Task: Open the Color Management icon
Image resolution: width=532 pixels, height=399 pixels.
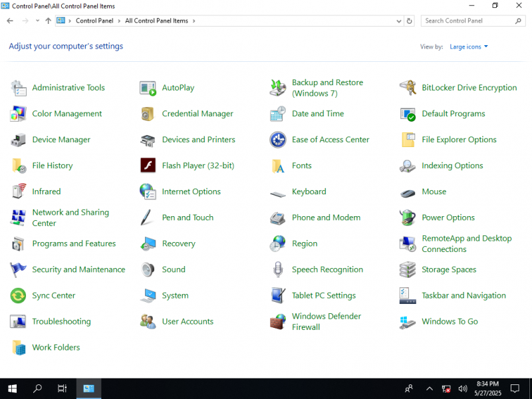Action: click(19, 114)
